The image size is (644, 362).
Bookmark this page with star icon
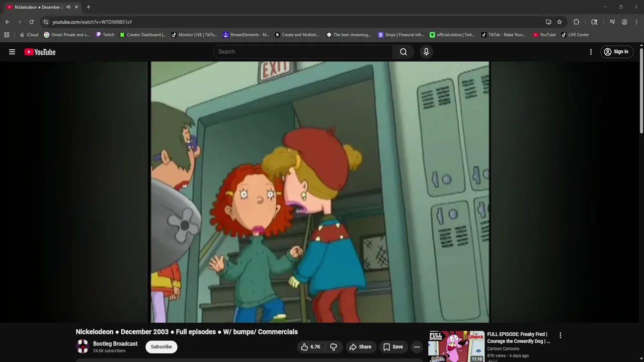[x=559, y=22]
